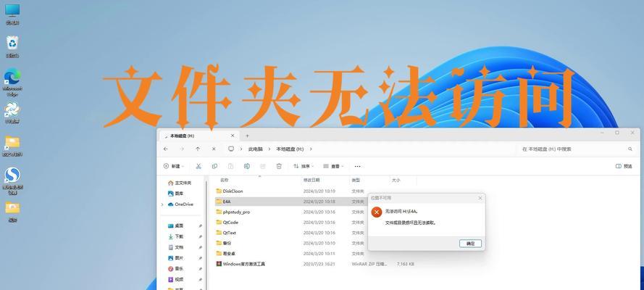Click the greyed Paste clipboard icon

click(231, 166)
